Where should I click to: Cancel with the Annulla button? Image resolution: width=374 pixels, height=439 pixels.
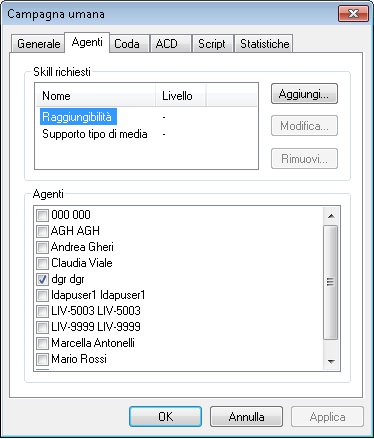pyautogui.click(x=246, y=416)
